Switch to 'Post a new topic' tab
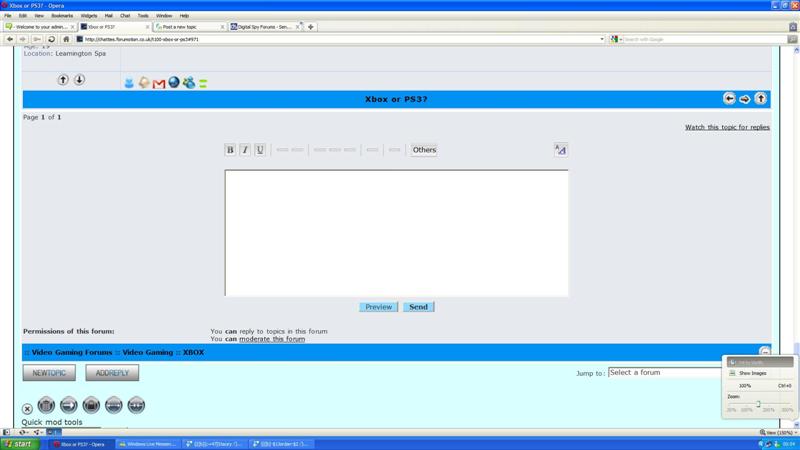The height and width of the screenshot is (450, 800). coord(190,27)
